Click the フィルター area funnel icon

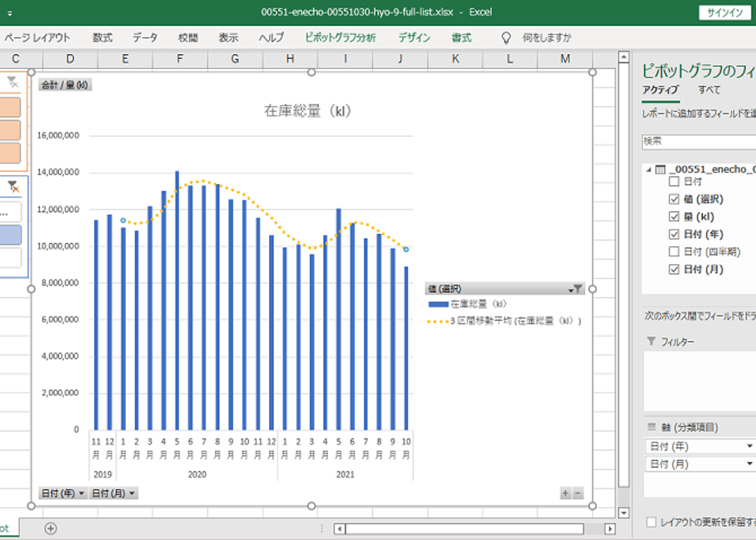[x=651, y=341]
